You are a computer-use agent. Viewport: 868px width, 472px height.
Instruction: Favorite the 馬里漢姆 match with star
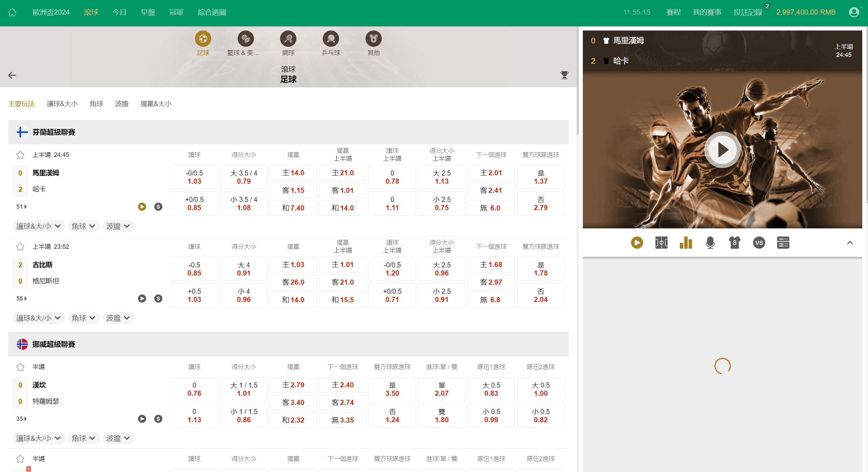click(x=20, y=155)
